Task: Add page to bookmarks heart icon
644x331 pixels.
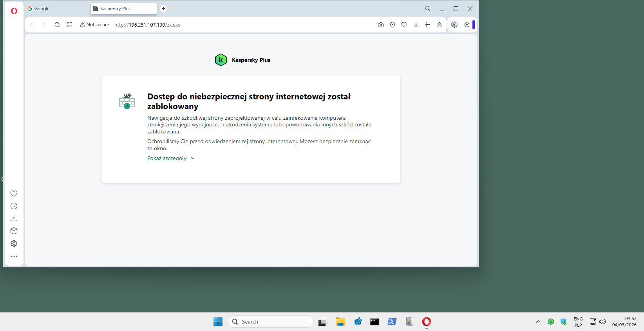Action: pos(404,25)
